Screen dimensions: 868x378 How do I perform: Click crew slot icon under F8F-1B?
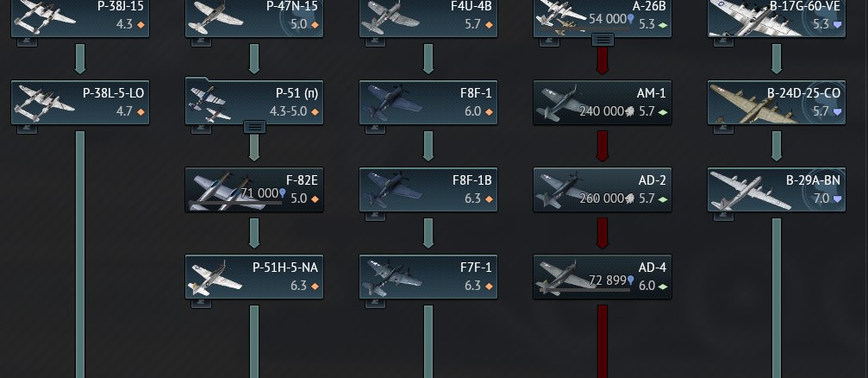pyautogui.click(x=375, y=216)
